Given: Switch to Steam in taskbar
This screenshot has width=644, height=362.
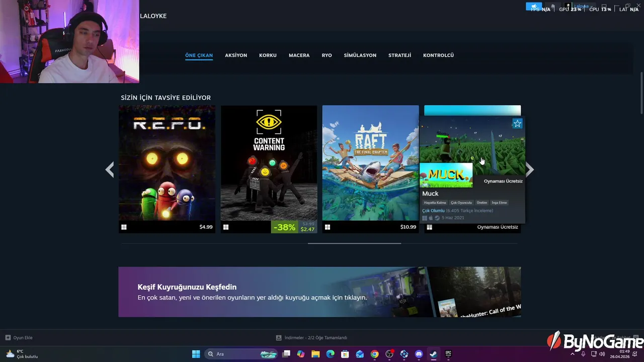Looking at the screenshot, I should click(433, 354).
